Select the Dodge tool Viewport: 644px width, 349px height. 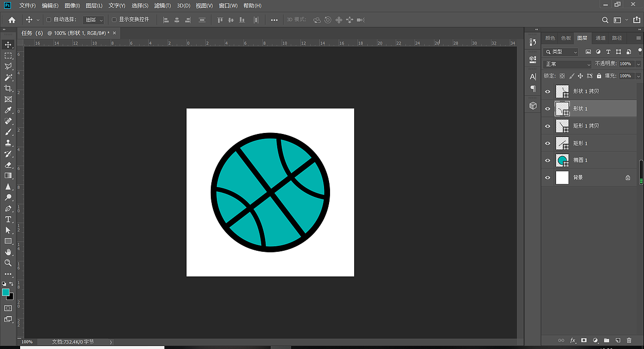[x=8, y=197]
